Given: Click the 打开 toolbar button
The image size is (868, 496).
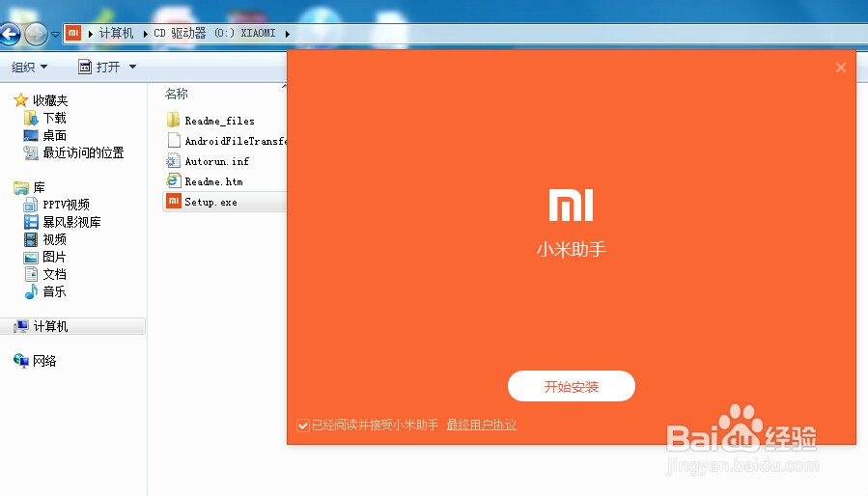Looking at the screenshot, I should click(99, 67).
